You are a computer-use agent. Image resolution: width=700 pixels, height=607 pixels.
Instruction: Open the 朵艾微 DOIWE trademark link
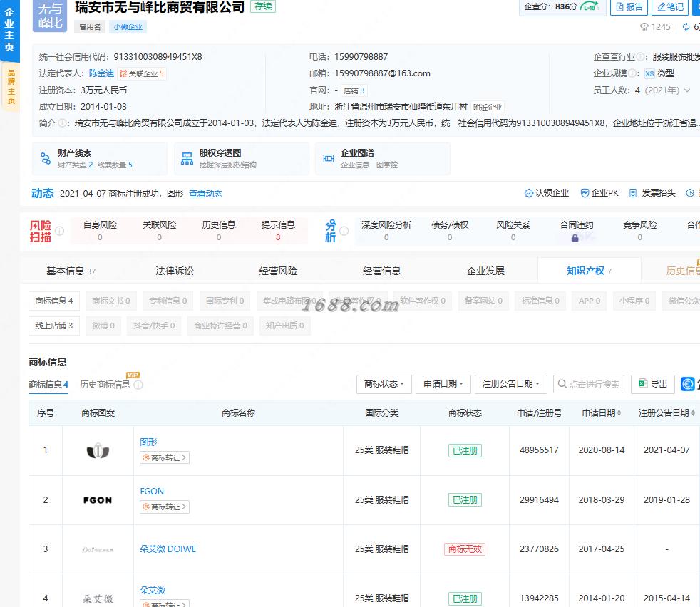(168, 549)
